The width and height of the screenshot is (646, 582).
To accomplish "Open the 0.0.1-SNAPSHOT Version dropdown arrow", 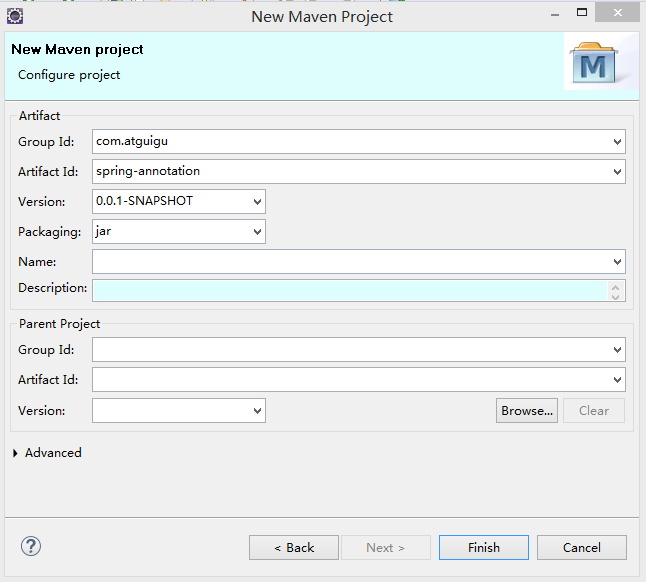I will [257, 202].
